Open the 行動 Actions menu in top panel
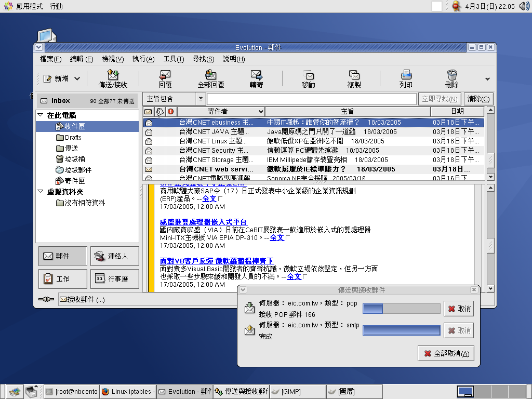532x399 pixels. click(56, 6)
